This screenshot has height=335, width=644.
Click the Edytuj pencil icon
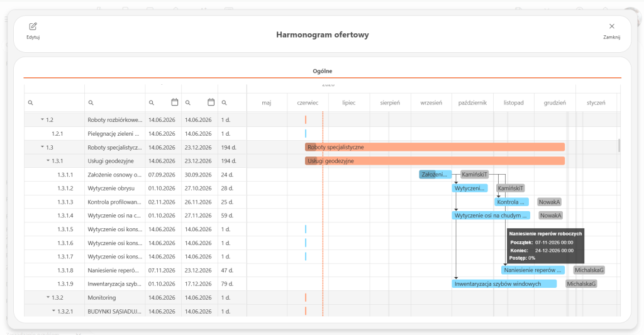pos(33,26)
